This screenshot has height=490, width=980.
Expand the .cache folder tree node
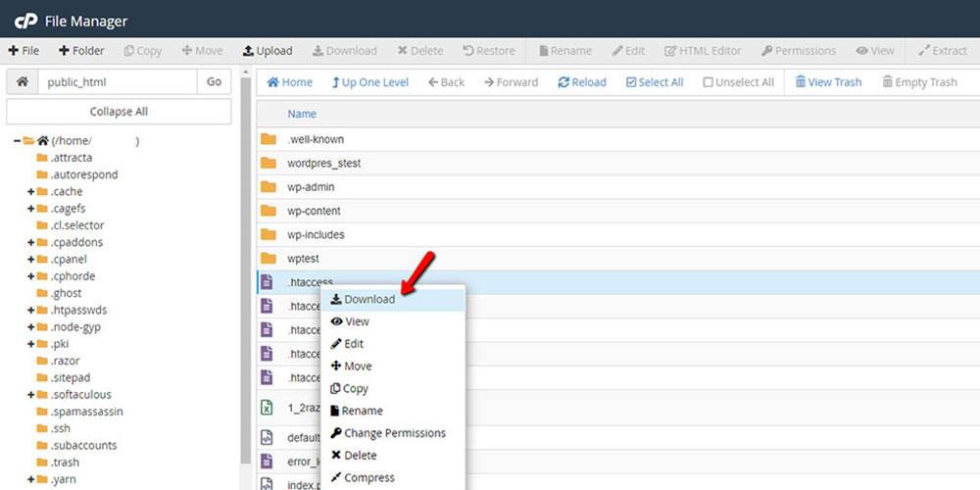pyautogui.click(x=31, y=192)
